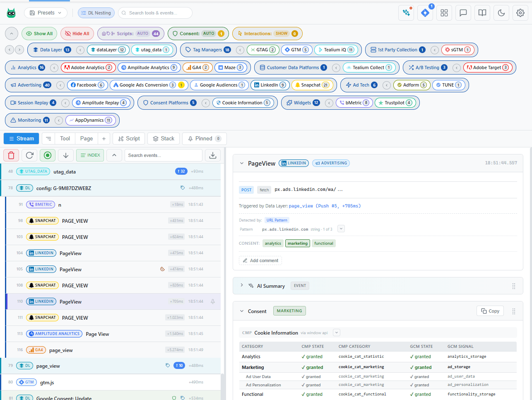
Task: Click the owl logo icon
Action: (11, 13)
